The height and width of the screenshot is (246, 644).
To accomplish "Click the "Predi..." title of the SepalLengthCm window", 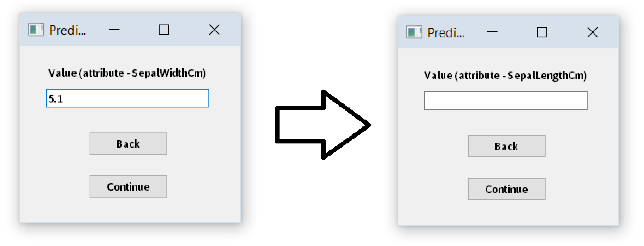I will (446, 33).
